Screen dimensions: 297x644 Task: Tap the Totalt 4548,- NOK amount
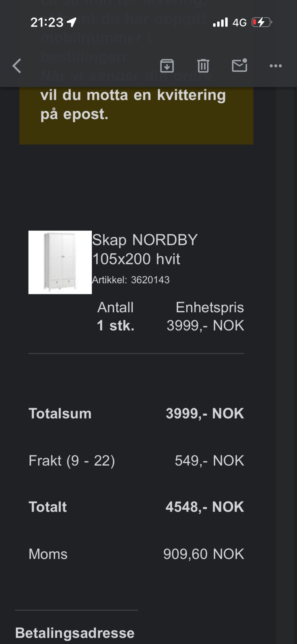coord(204,507)
